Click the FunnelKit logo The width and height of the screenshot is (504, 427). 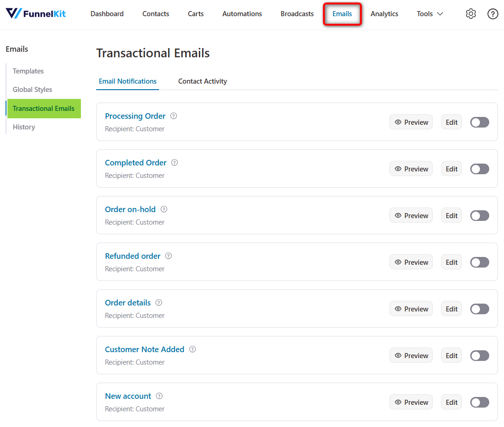click(x=36, y=13)
